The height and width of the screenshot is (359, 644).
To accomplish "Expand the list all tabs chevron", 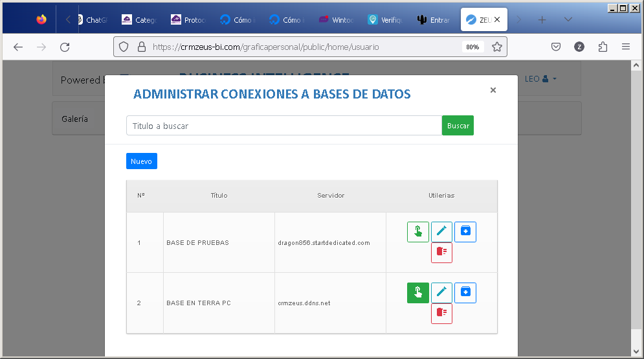I will coord(568,19).
